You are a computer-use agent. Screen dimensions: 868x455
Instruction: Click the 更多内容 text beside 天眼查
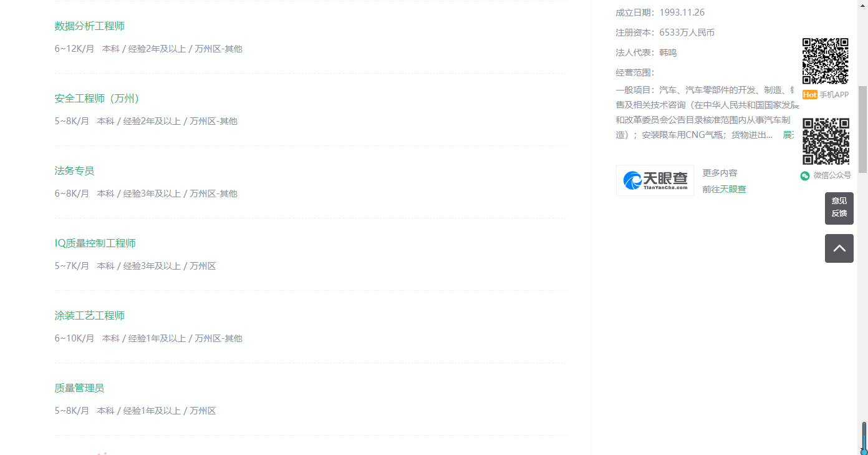pos(720,173)
